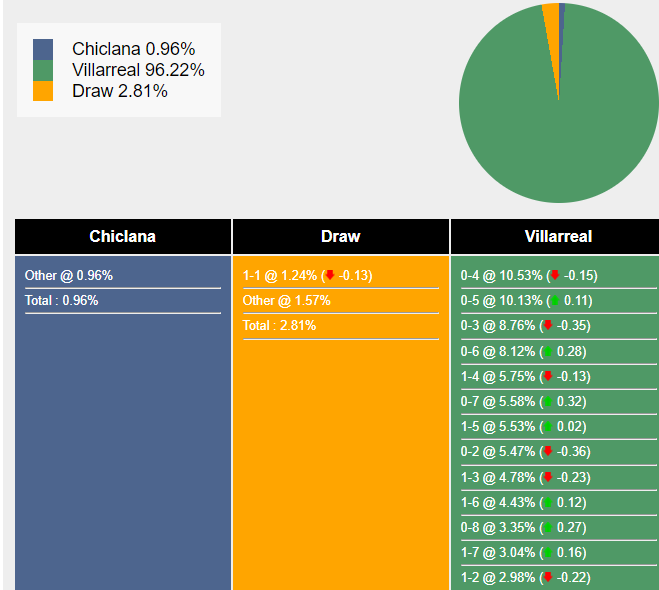659x590 pixels.
Task: Click the red down arrow beside 1-1 draw
Action: tap(330, 276)
